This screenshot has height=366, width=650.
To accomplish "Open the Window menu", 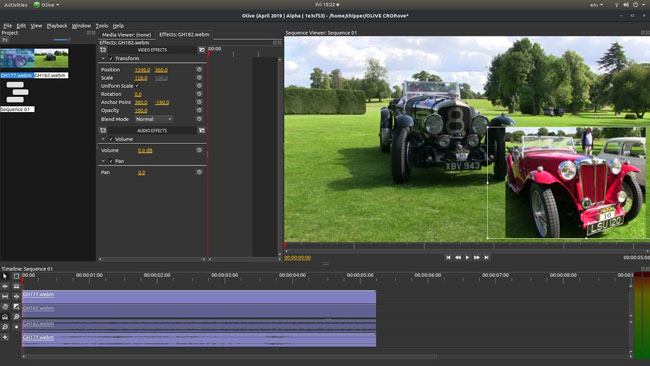I will [x=81, y=26].
